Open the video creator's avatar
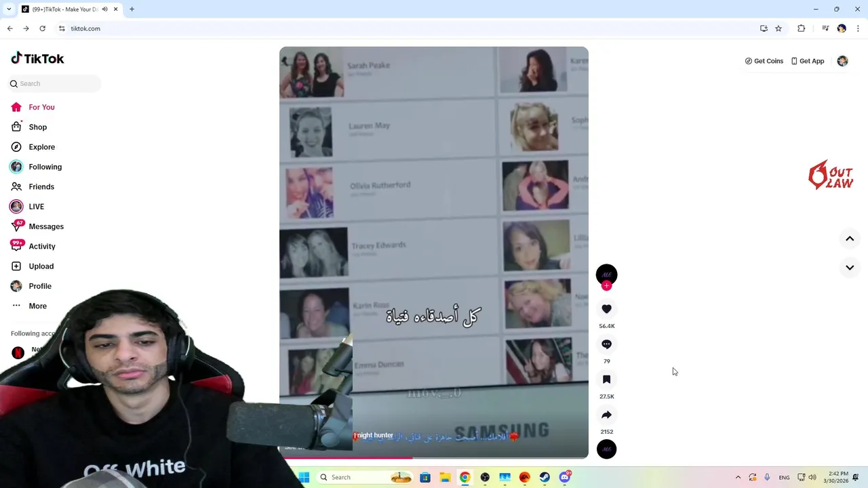 (x=606, y=274)
